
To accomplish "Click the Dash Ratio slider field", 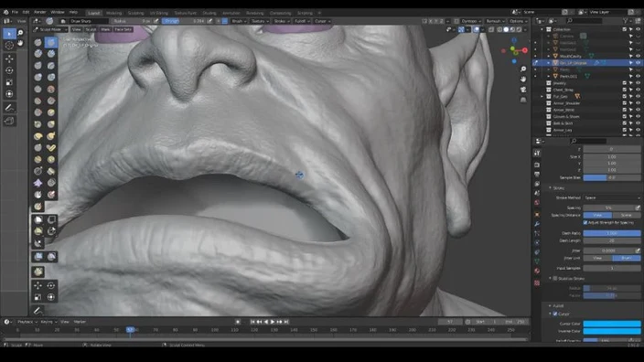I will [612, 233].
